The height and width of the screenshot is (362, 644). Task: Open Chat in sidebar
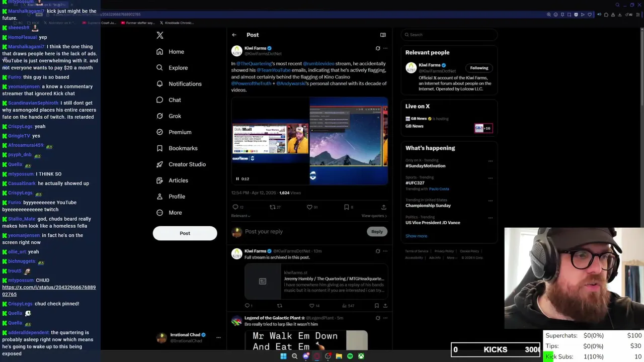(169, 100)
